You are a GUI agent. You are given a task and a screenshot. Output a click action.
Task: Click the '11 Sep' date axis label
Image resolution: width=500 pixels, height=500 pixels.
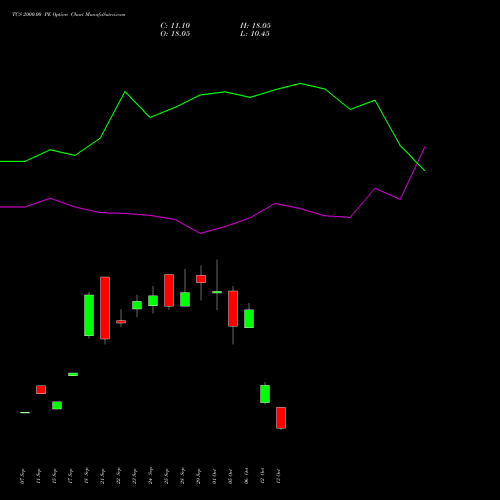pyautogui.click(x=39, y=476)
